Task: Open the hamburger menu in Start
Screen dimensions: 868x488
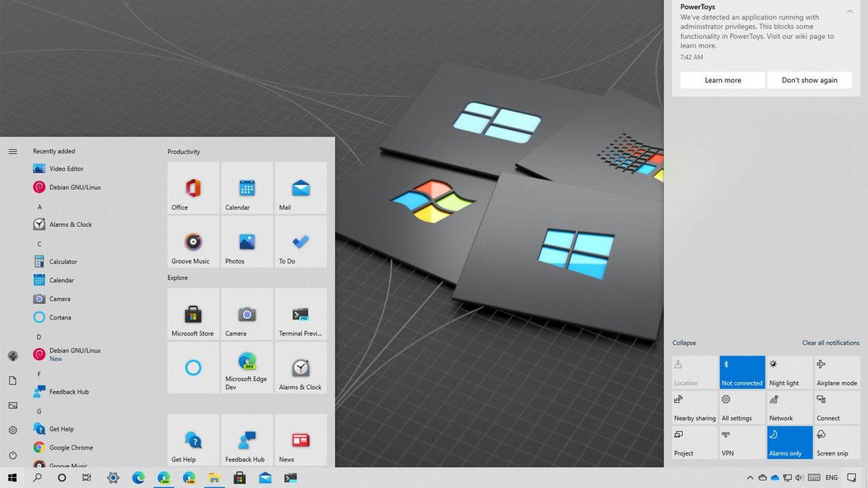Action: 12,151
